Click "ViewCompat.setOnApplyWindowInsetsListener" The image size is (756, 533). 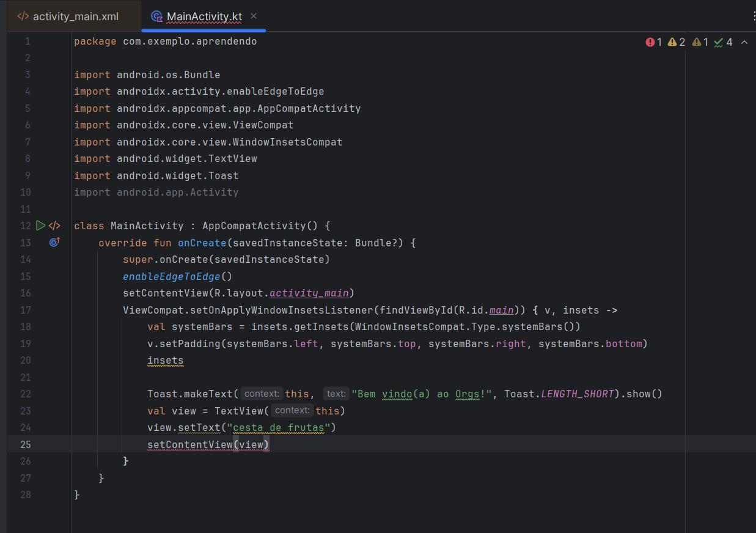pos(248,310)
